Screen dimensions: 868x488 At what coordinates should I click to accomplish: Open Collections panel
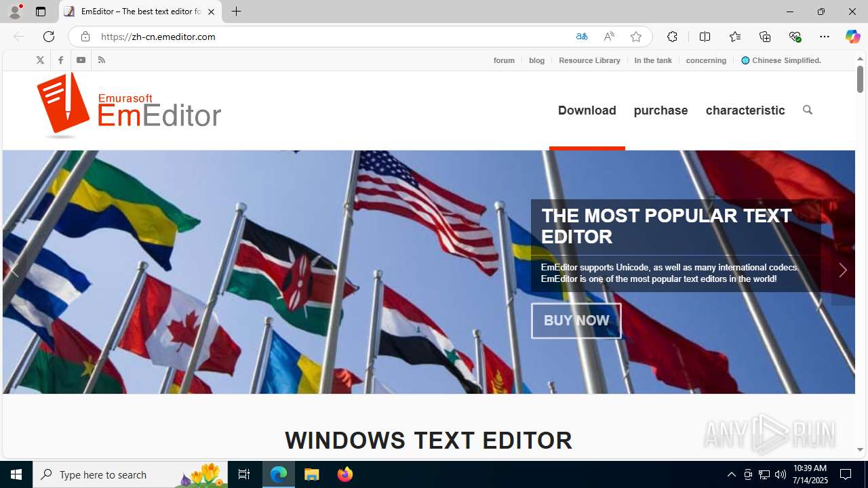tap(765, 37)
